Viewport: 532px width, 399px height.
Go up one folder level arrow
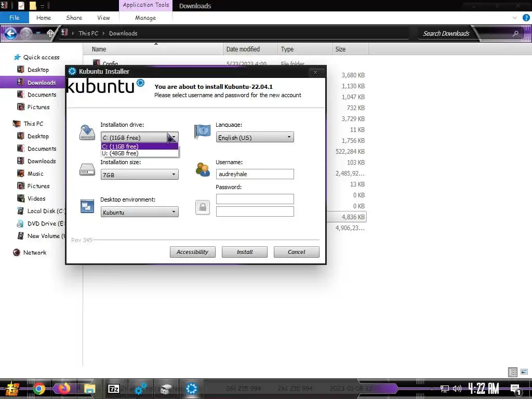pyautogui.click(x=50, y=33)
